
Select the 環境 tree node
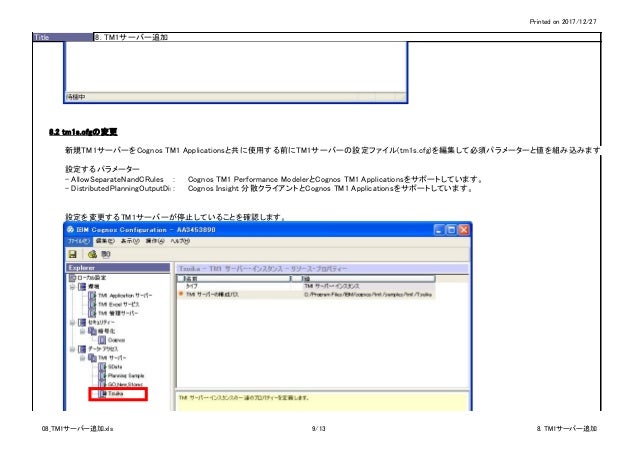94,287
